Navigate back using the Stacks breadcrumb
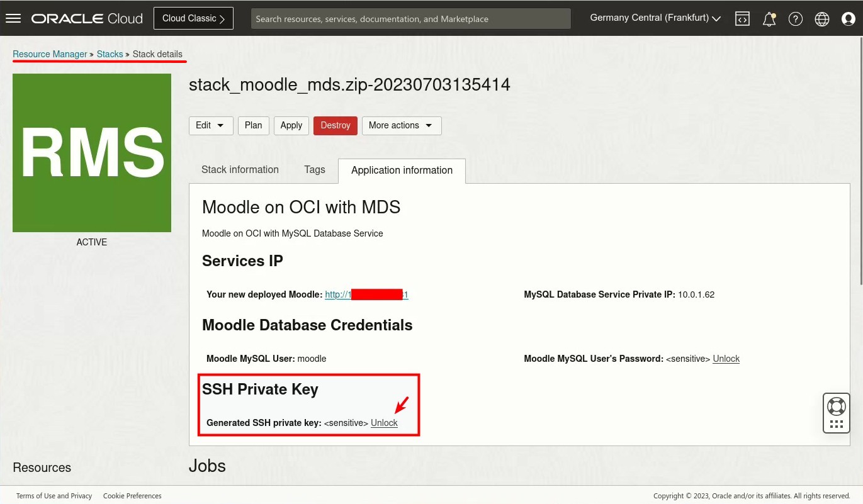863x504 pixels. point(110,54)
